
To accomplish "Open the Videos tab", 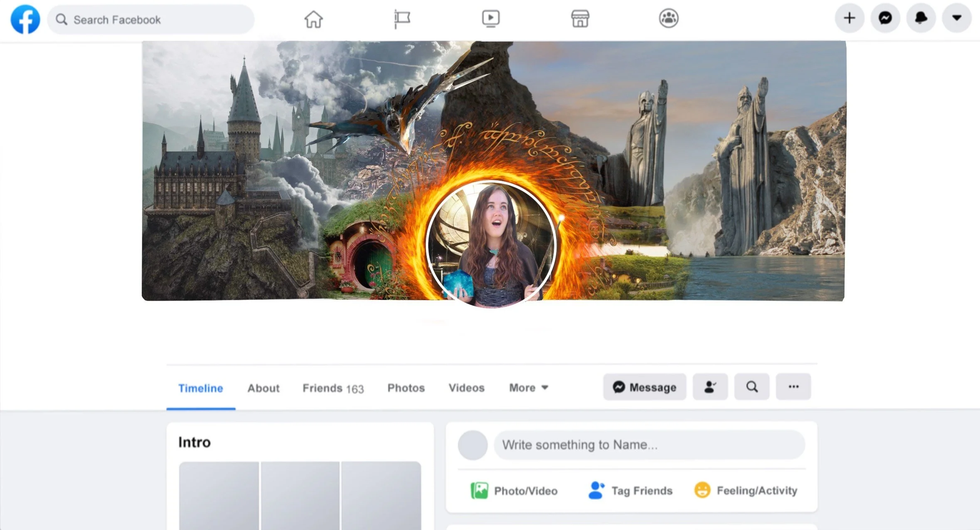I will click(466, 388).
